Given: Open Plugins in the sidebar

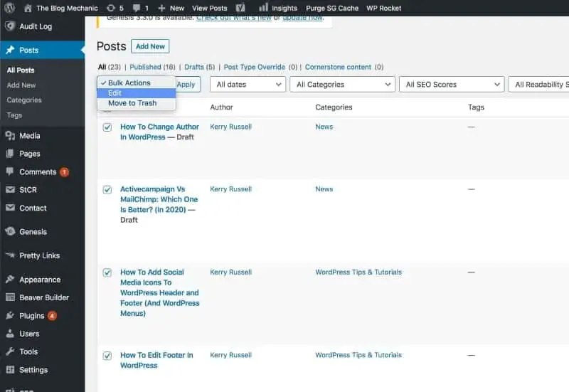Looking at the screenshot, I should (x=32, y=316).
